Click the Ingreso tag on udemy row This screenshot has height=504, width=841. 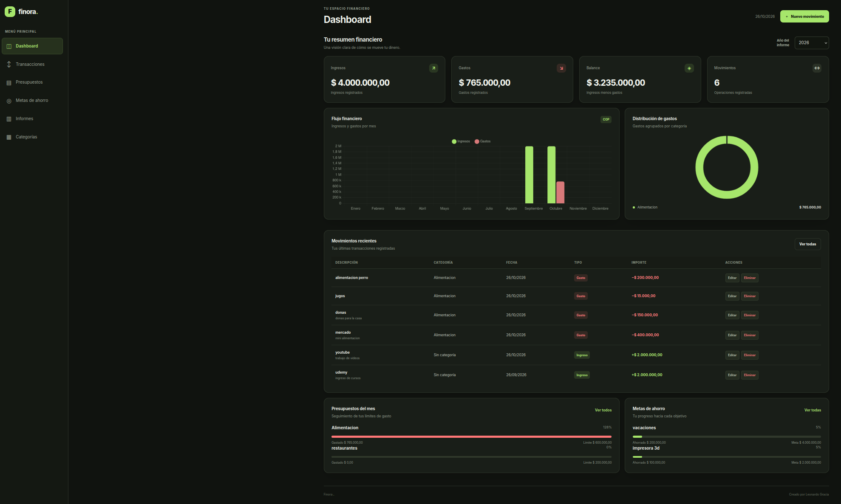coord(582,375)
